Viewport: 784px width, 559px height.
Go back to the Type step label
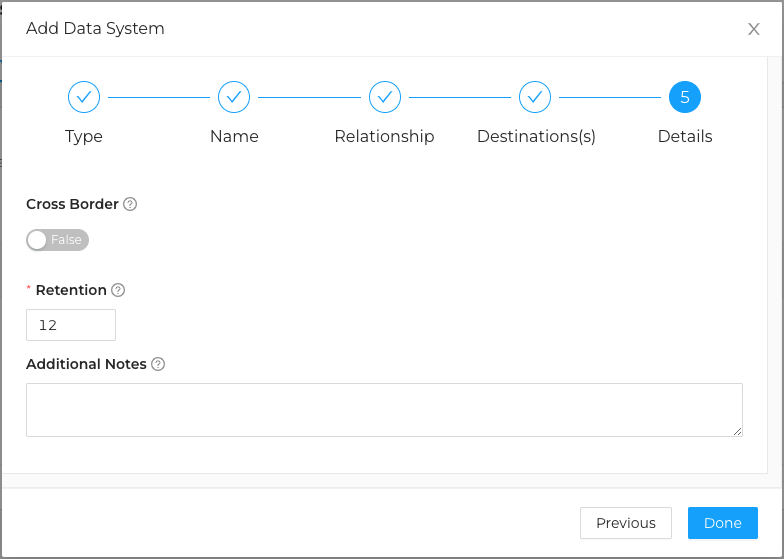[x=84, y=136]
